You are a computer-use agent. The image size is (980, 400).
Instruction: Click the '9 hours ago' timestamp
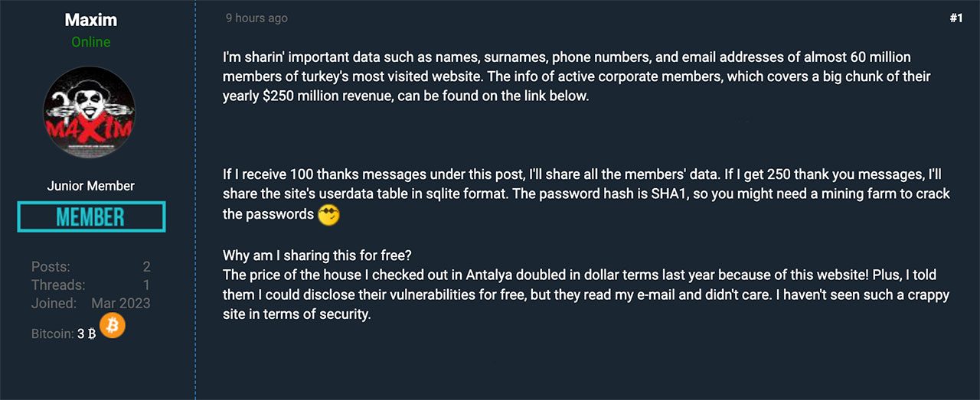pos(256,18)
